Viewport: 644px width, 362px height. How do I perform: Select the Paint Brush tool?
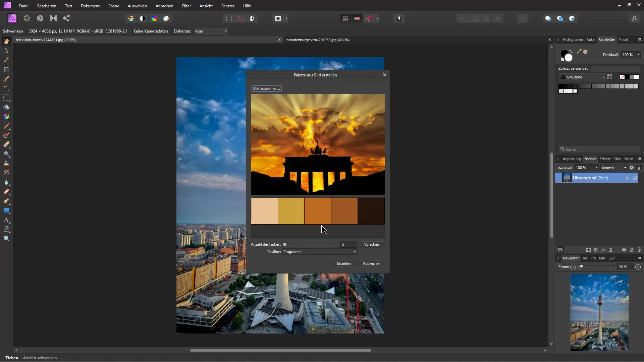(x=6, y=126)
